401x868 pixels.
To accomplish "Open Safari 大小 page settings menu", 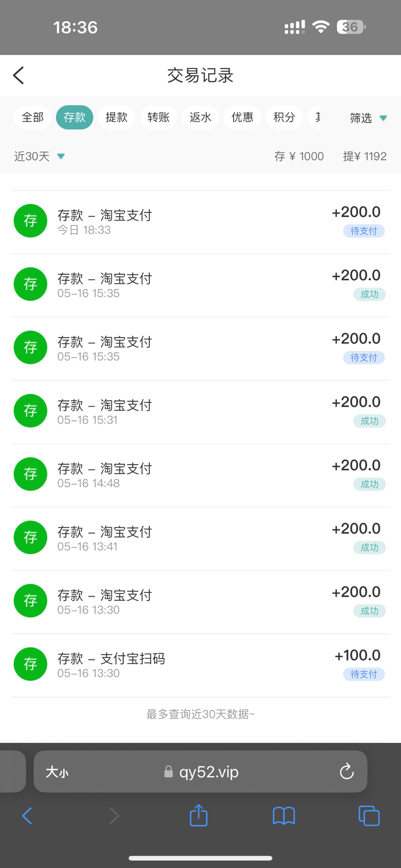I will point(57,772).
